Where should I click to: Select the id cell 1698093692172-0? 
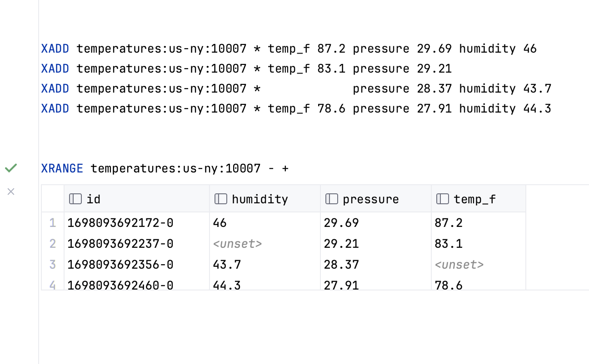click(120, 223)
